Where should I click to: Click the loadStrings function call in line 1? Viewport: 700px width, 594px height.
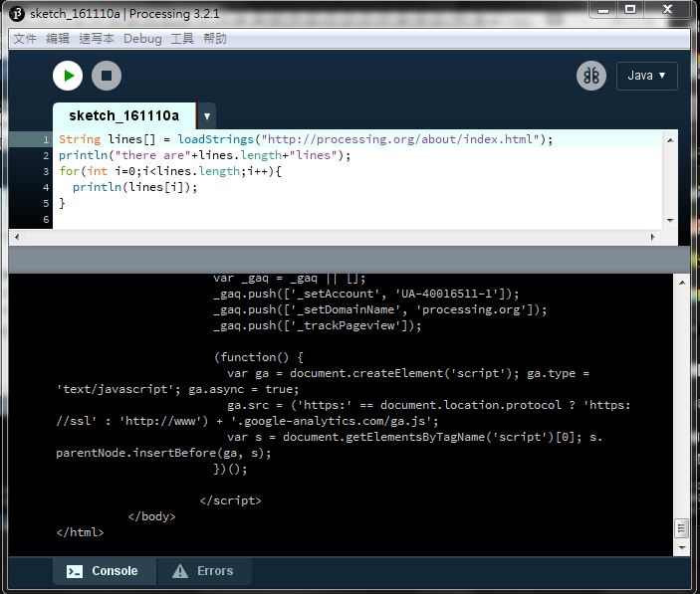216,139
